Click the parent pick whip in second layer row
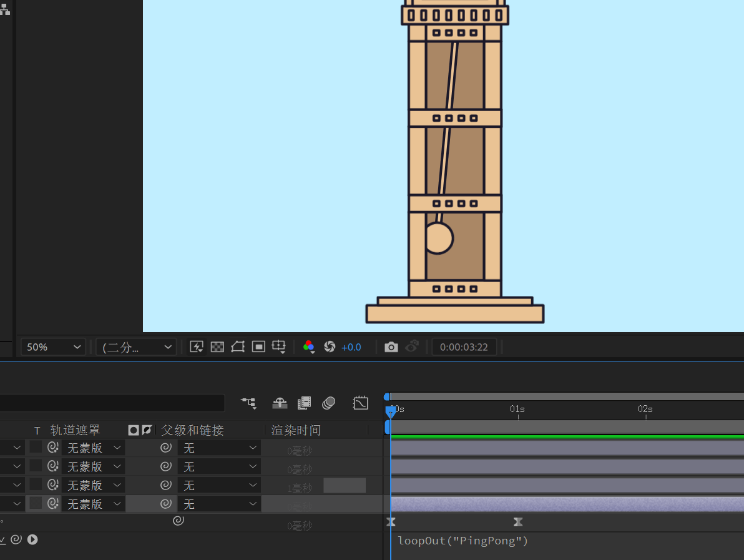This screenshot has width=744, height=560. pyautogui.click(x=165, y=466)
